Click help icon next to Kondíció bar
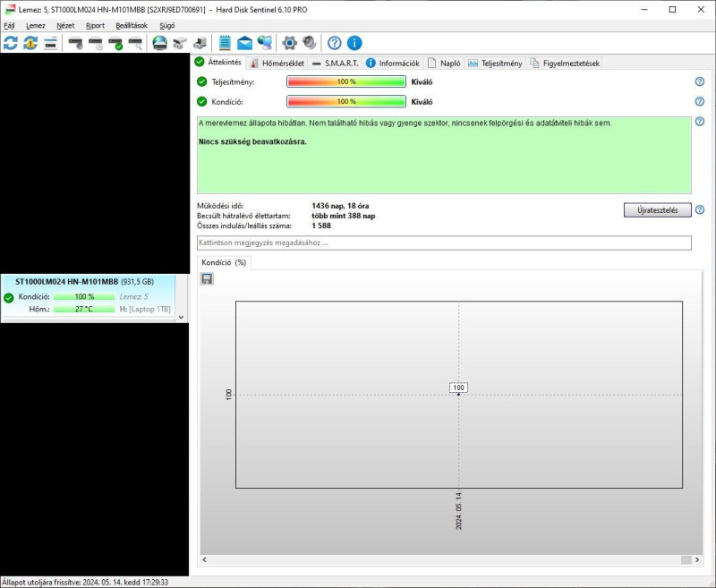The height and width of the screenshot is (588, 716). point(700,101)
